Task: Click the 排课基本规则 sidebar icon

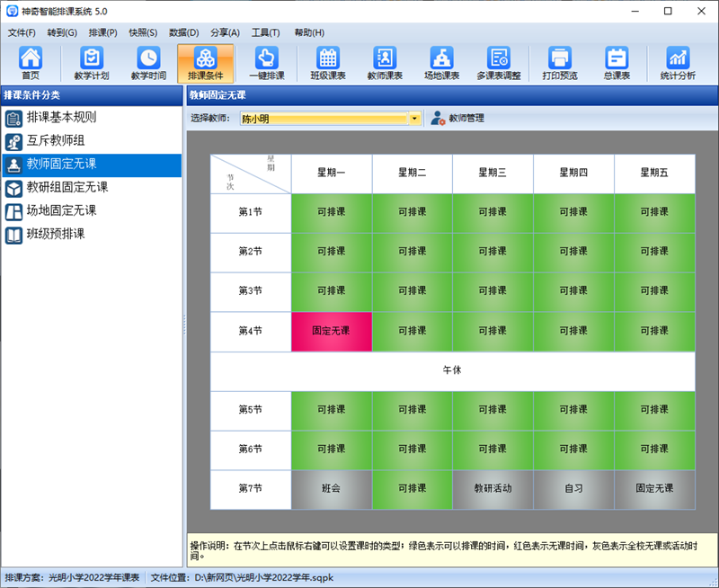Action: tap(13, 119)
